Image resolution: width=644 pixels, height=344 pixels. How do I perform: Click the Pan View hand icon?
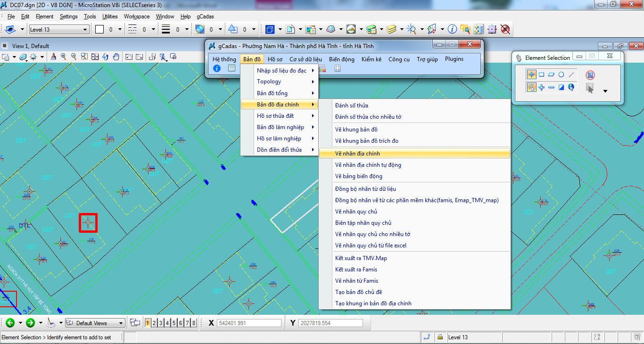click(x=117, y=57)
